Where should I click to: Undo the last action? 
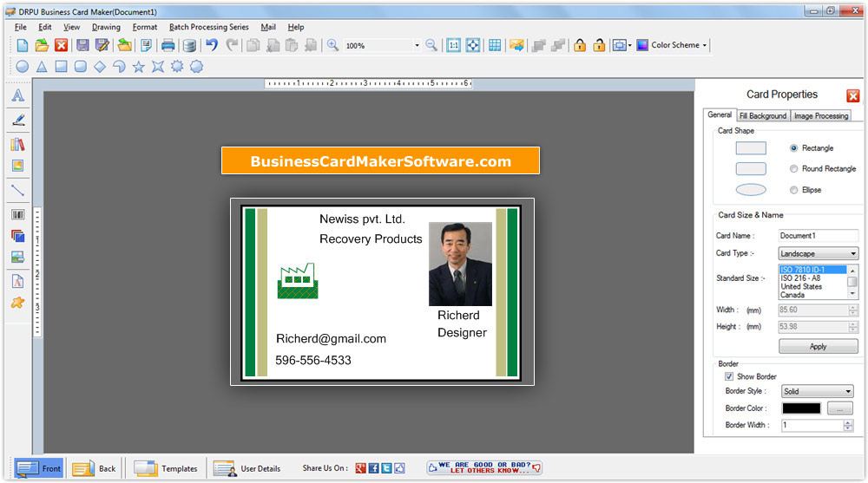pos(212,45)
